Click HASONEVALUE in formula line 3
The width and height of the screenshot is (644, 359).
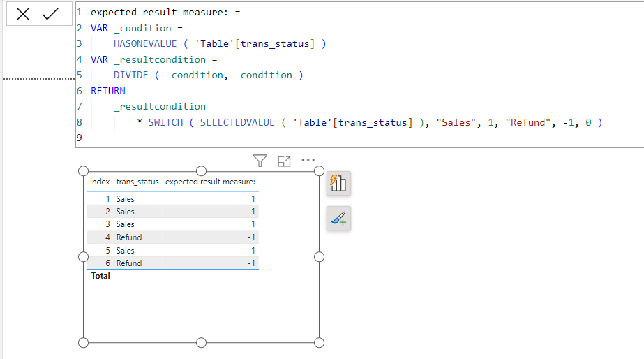[145, 43]
